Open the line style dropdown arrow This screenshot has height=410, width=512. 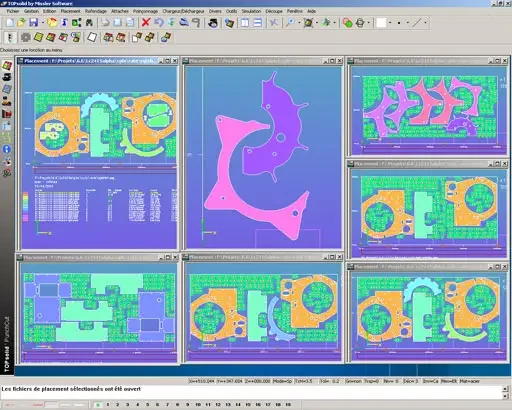coord(425,23)
